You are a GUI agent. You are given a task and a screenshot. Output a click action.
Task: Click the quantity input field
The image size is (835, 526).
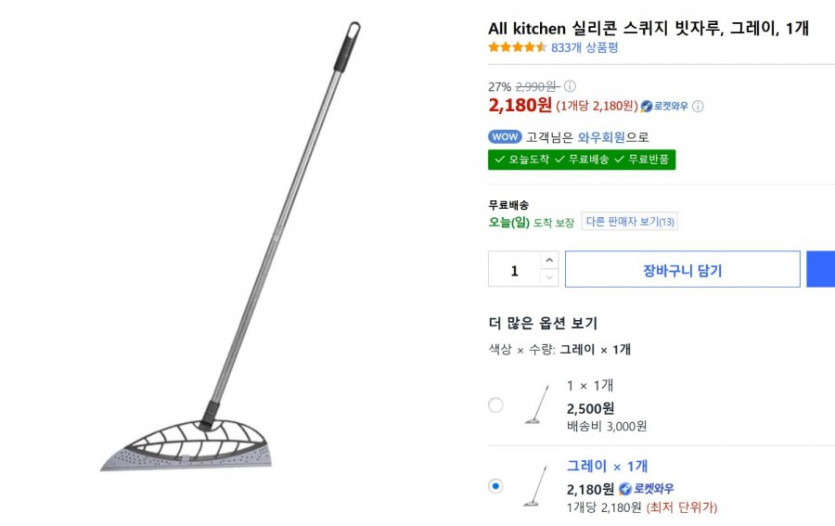[x=515, y=270]
